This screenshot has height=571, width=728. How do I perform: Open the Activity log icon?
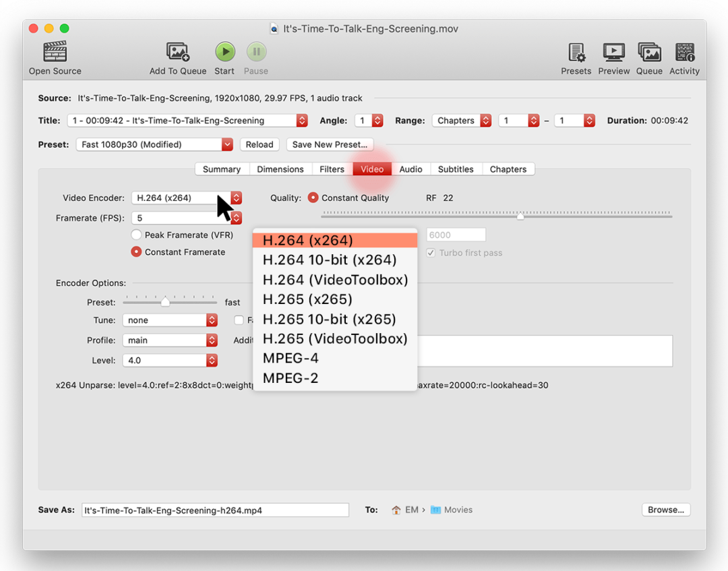684,51
